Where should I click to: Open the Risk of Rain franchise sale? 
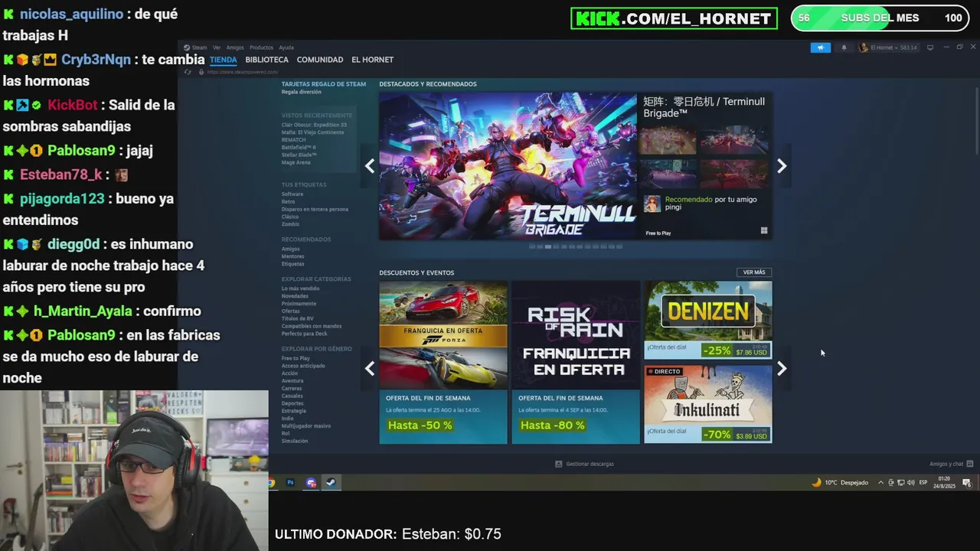[x=576, y=362]
